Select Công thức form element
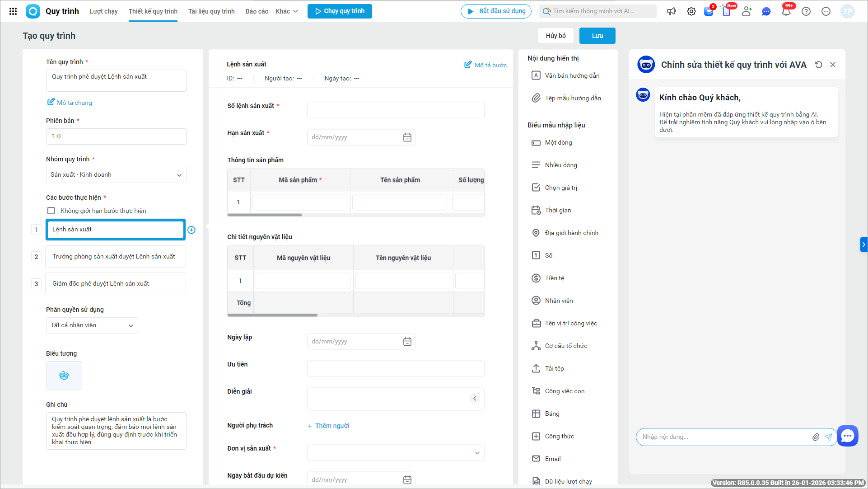Screen dimensions: 868x489 (x=559, y=436)
